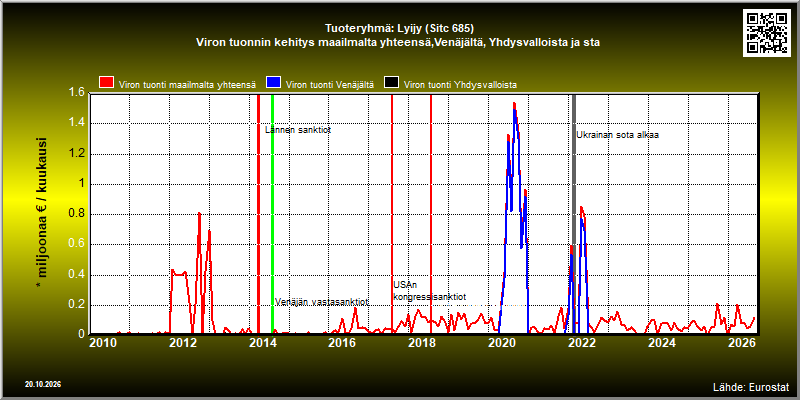The height and width of the screenshot is (400, 800).
Task: Click the 'Ukrainan sota alkaa' annotation
Action: (x=618, y=135)
